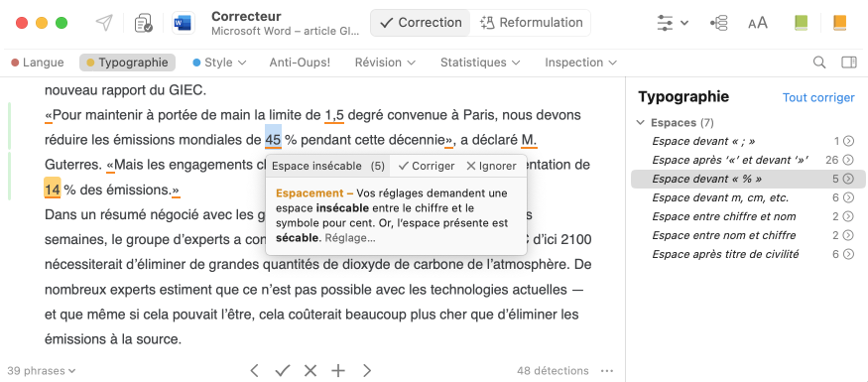The image size is (868, 382).
Task: Open the hierarchy tree view icon
Action: tap(718, 23)
